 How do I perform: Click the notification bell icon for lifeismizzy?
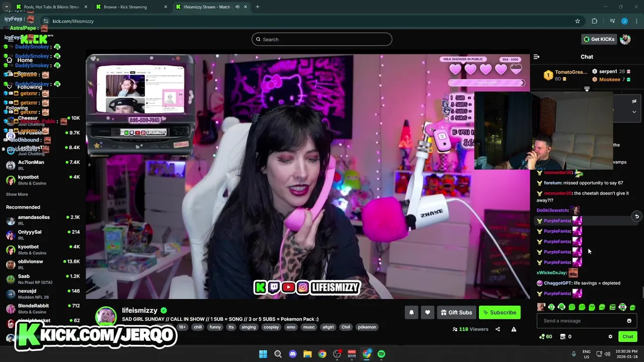tap(411, 312)
